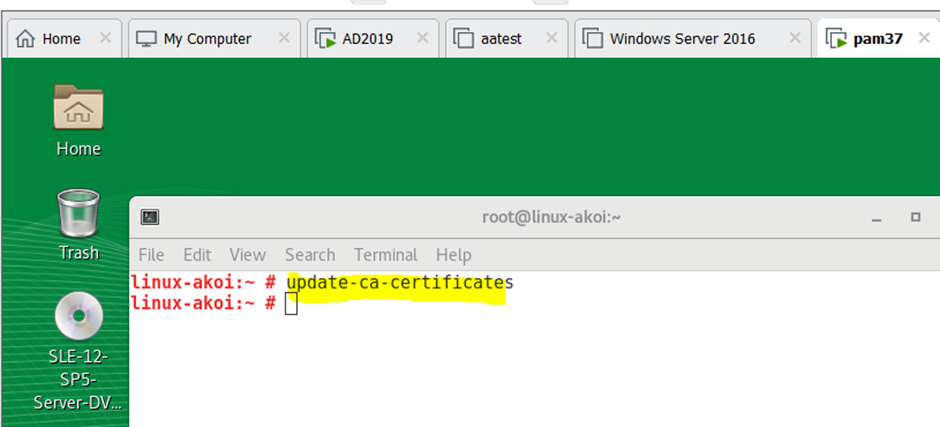
Task: Open the SLE-12-SP5 Server DVD icon
Action: (x=78, y=318)
